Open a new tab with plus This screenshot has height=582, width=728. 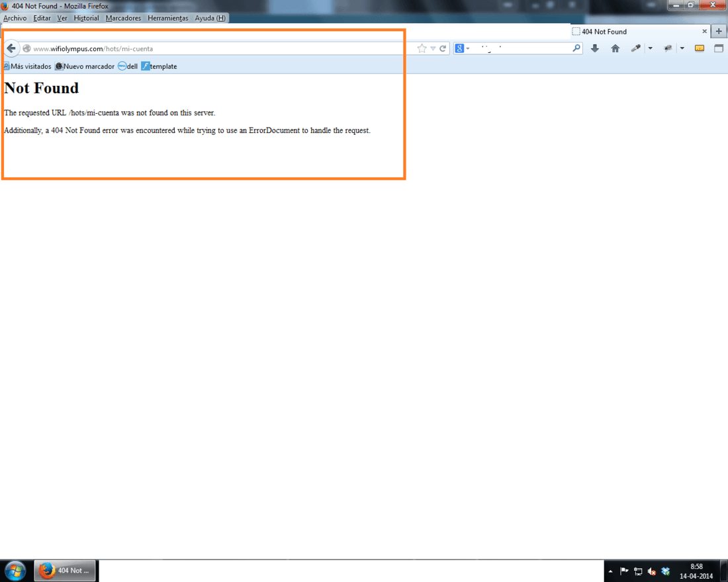[719, 31]
